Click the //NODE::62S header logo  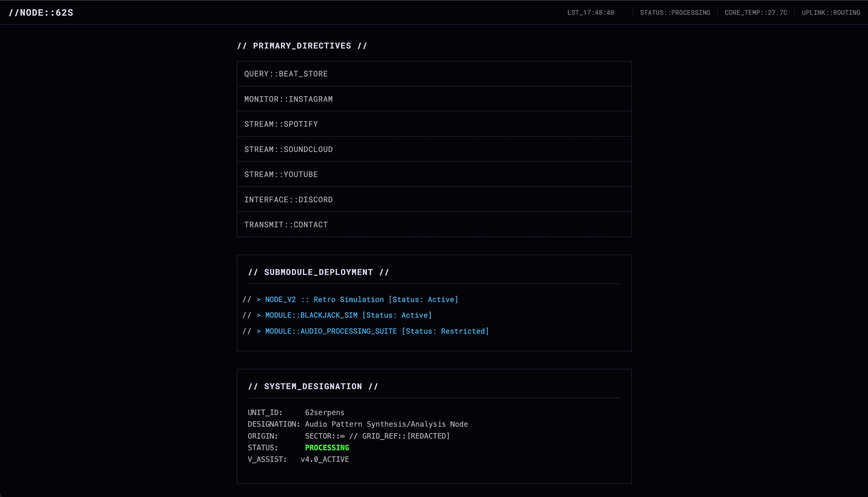[x=41, y=12]
